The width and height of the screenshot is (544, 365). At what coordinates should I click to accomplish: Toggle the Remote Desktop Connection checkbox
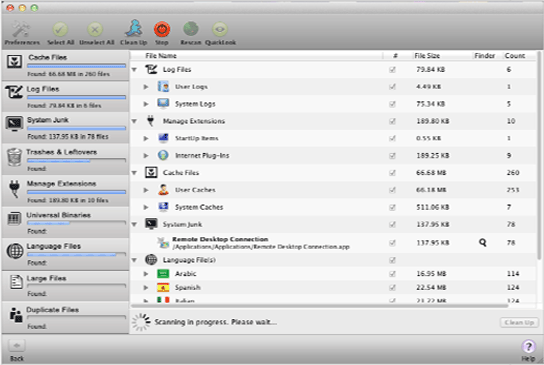click(392, 243)
